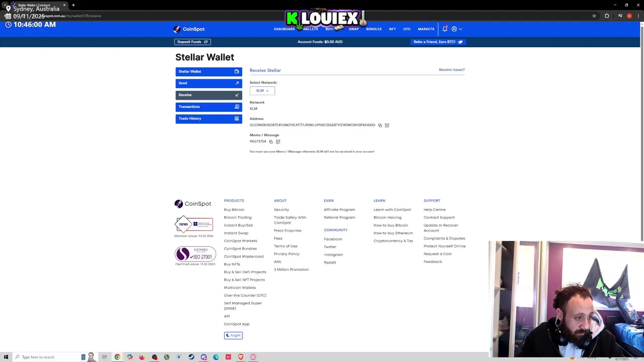644x362 pixels.
Task: Go to Dashboard menu
Action: 284,29
